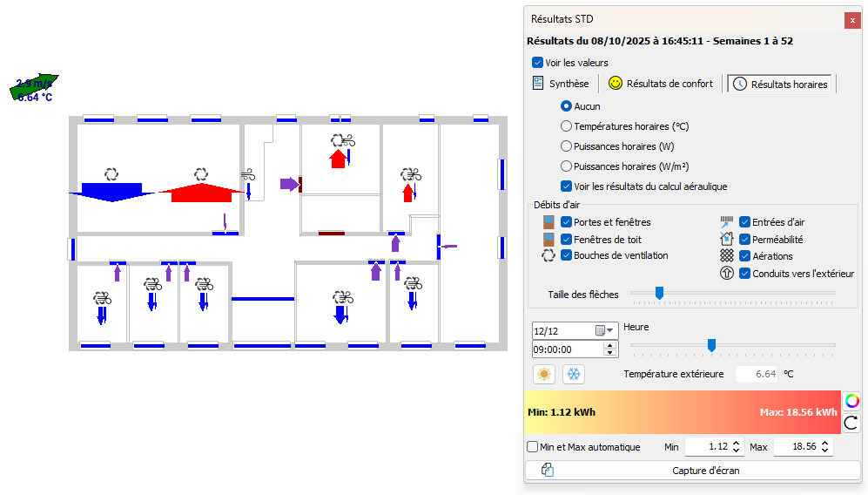This screenshot has height=495, width=868.
Task: Uncheck Voir les valeurs checkbox
Action: coord(537,63)
